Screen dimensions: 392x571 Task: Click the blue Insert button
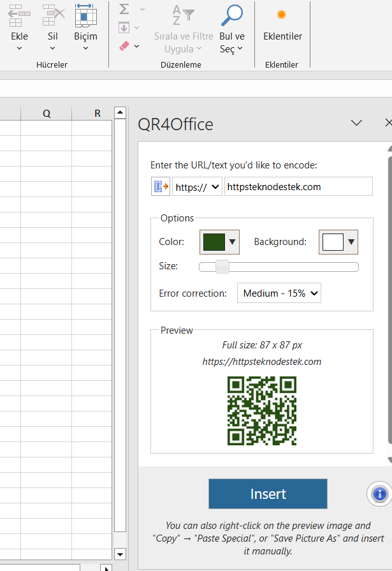point(268,494)
